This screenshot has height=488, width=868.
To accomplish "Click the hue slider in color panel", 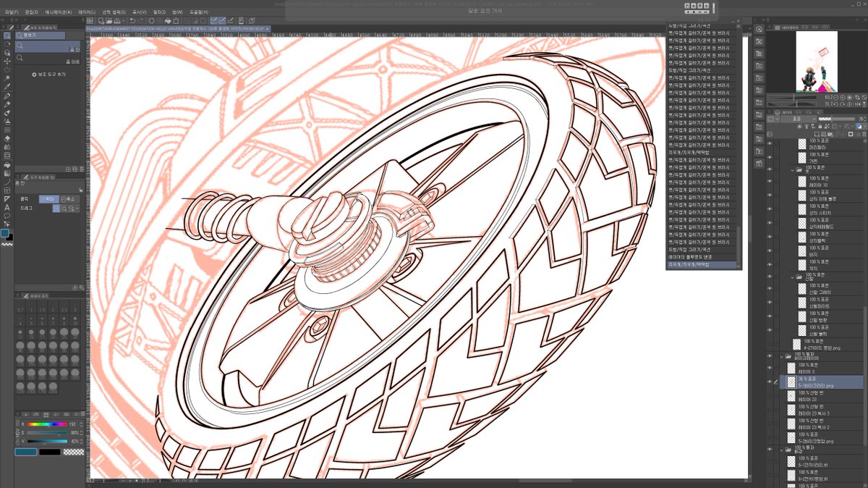I will pyautogui.click(x=48, y=424).
